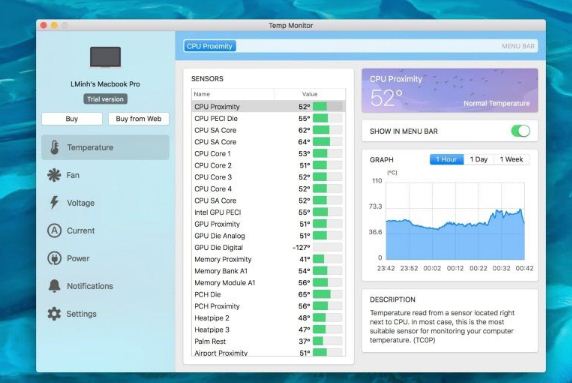Open the Notifications bell icon
The height and width of the screenshot is (383, 572).
click(54, 286)
